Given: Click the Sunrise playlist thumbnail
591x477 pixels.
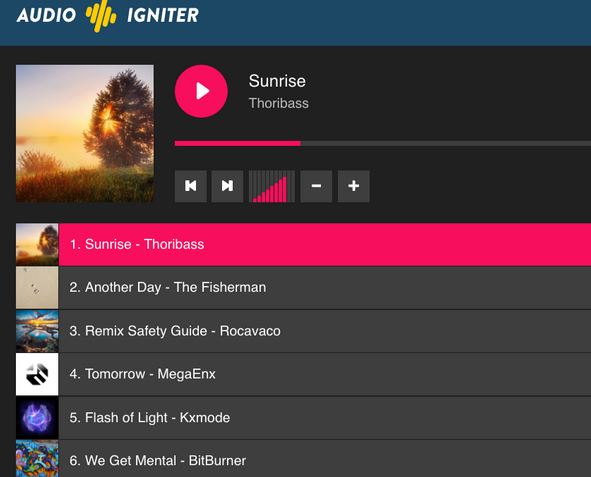Looking at the screenshot, I should pos(37,245).
